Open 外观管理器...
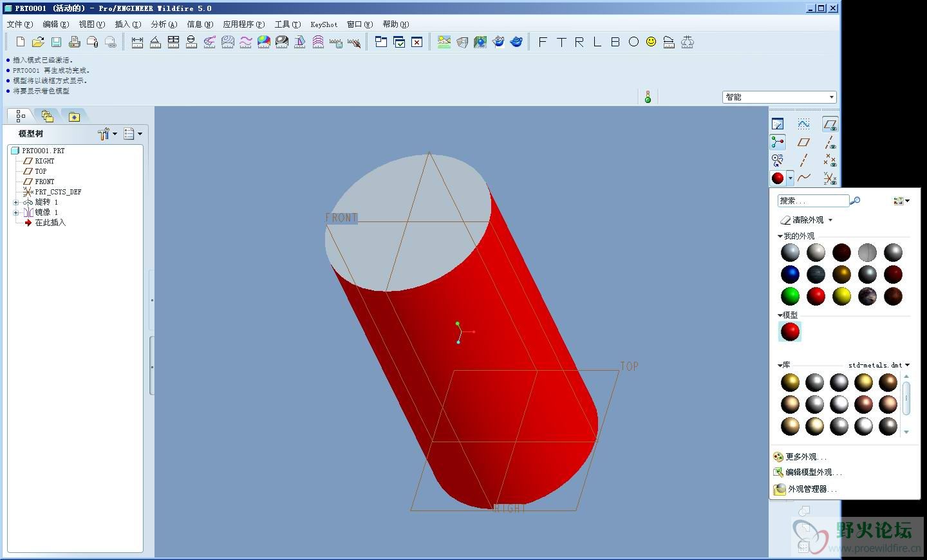 (x=805, y=489)
